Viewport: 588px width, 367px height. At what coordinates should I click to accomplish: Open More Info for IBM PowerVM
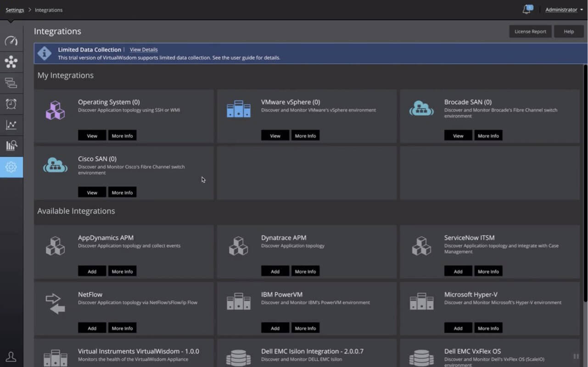(305, 328)
